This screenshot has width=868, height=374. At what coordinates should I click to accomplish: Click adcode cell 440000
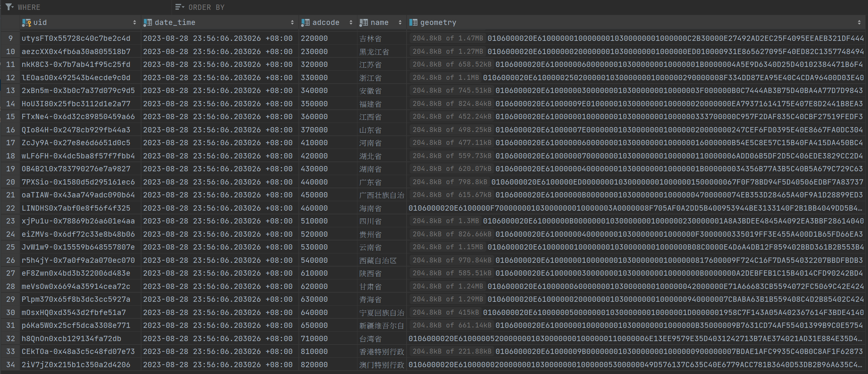[328, 182]
